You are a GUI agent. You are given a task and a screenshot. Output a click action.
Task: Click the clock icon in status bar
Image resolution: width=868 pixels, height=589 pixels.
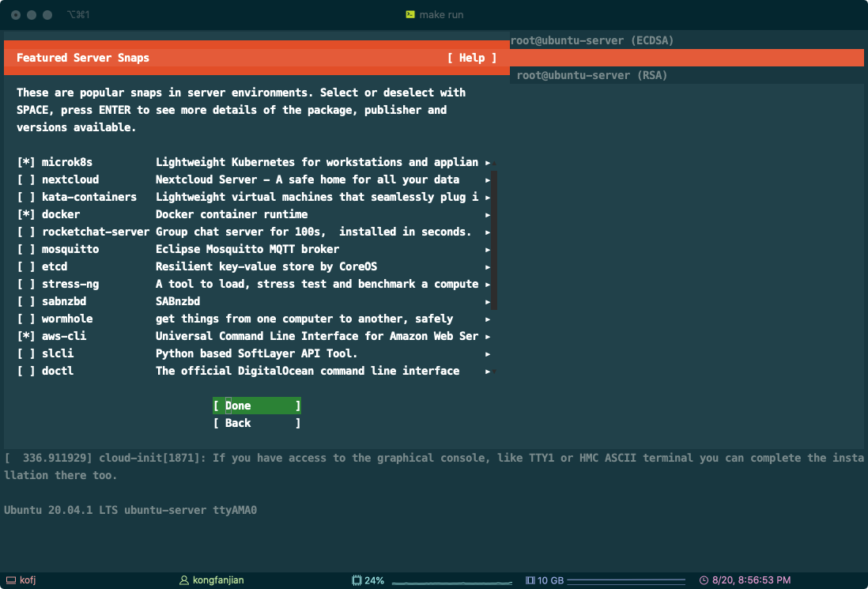[x=704, y=580]
